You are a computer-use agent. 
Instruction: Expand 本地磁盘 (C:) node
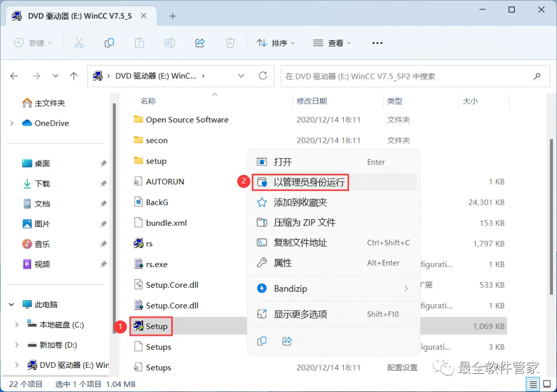(x=17, y=325)
